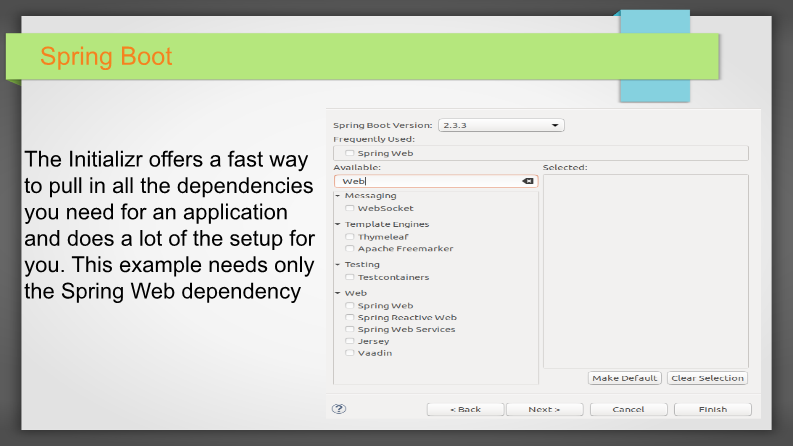The image size is (793, 446).
Task: Click the Template Engines category label
Action: 387,224
